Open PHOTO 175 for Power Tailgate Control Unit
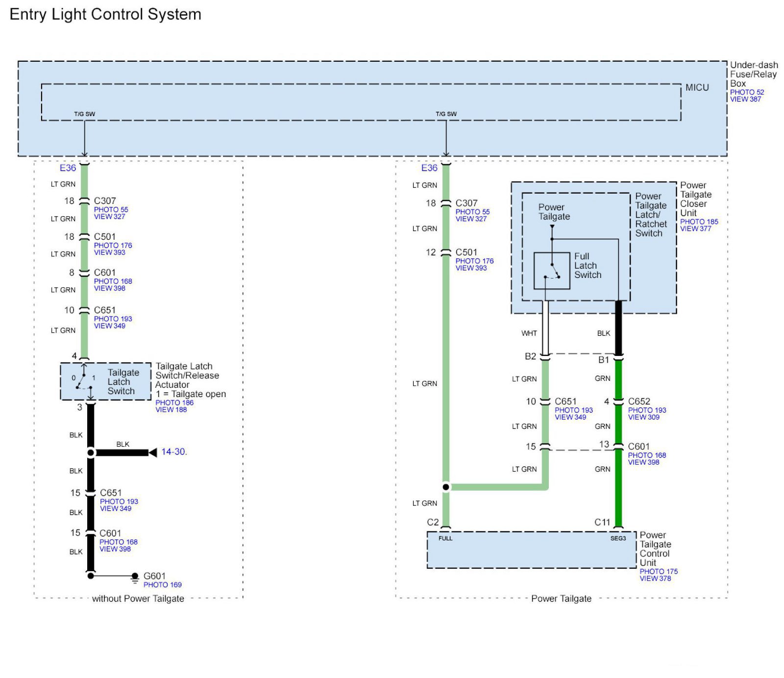Image resolution: width=784 pixels, height=678 pixels. 659,571
